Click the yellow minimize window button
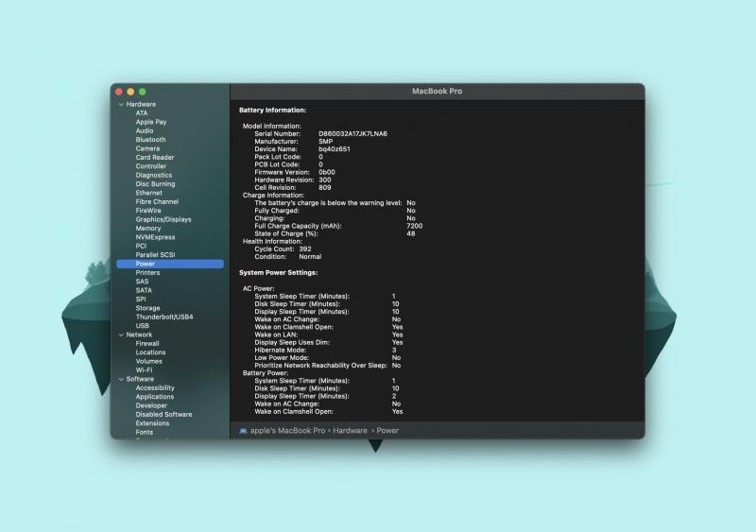The image size is (756, 532). tap(130, 92)
